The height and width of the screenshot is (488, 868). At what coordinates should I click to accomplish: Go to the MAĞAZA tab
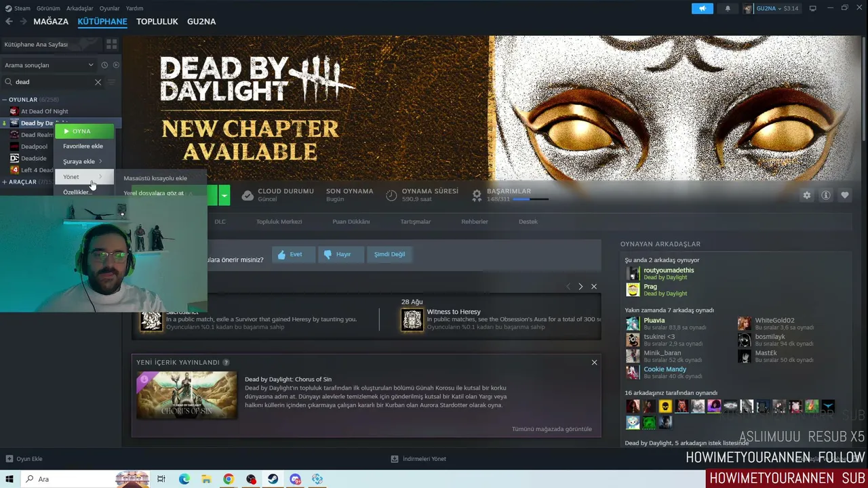51,22
